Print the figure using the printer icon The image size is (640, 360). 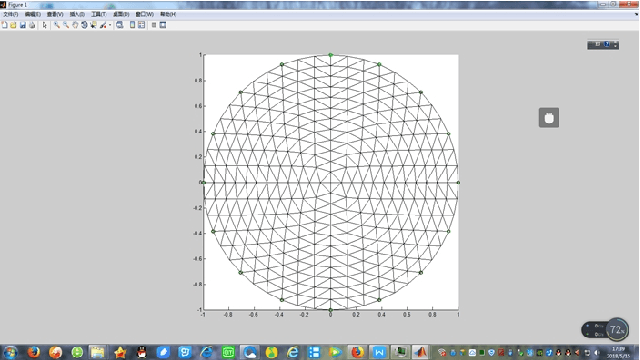coord(32,25)
